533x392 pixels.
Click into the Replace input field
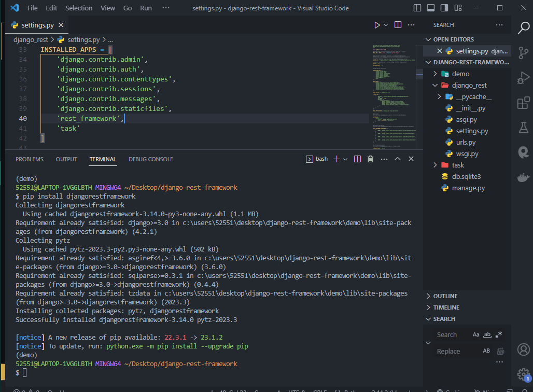coord(456,351)
